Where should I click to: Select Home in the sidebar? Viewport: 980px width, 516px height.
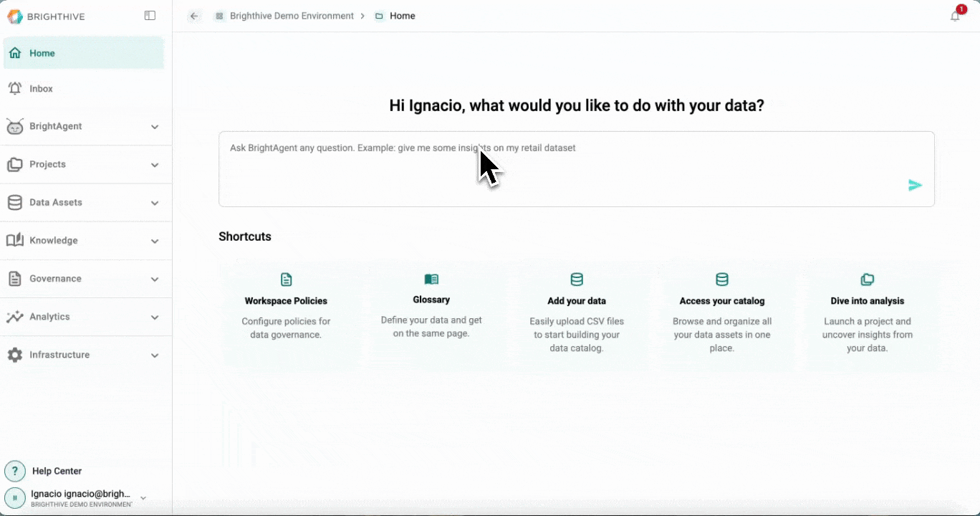(84, 53)
